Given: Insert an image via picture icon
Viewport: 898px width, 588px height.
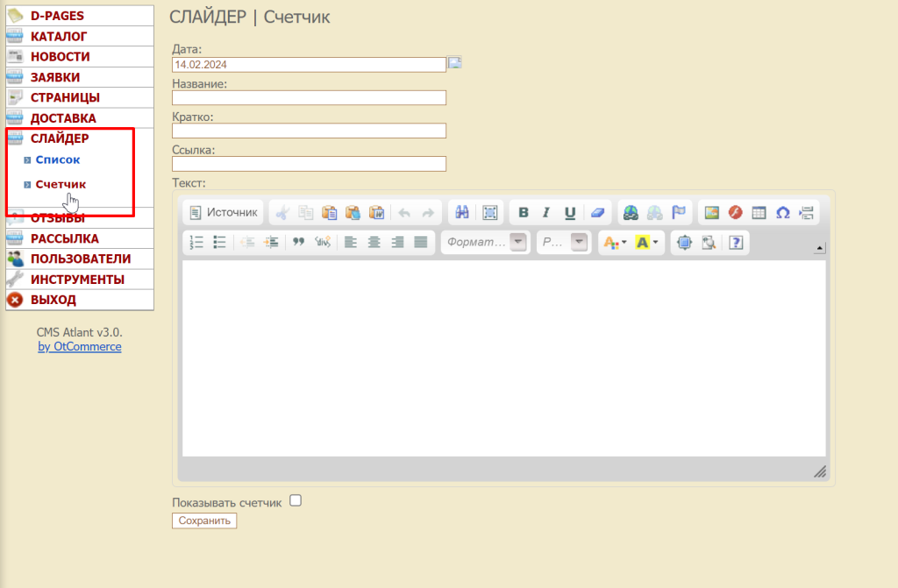Looking at the screenshot, I should tap(712, 213).
